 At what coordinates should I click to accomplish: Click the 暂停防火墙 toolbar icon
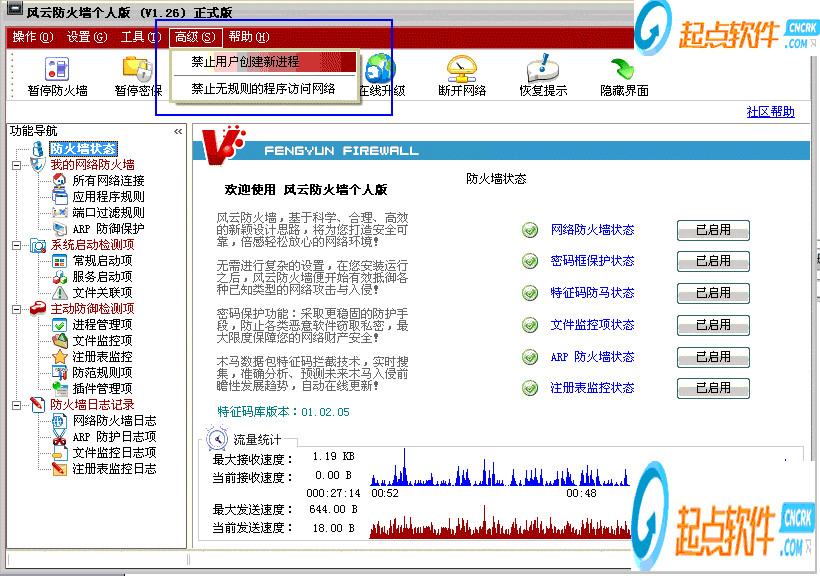point(57,69)
